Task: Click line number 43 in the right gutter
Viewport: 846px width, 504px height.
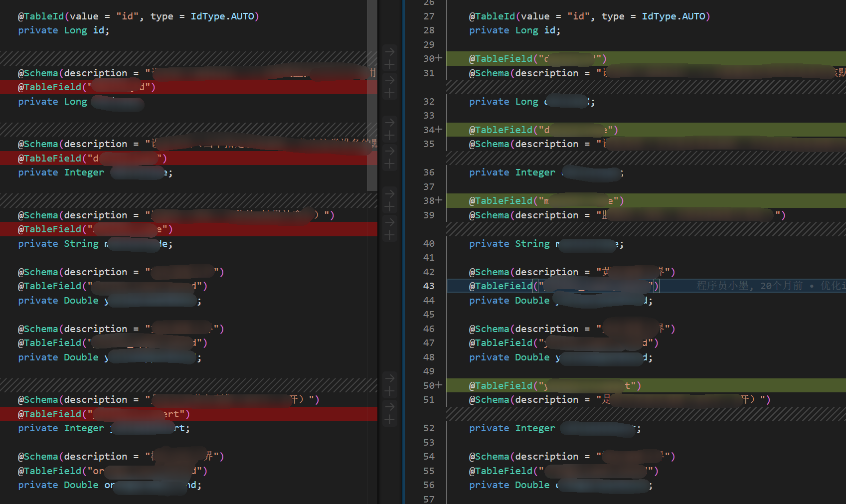Action: click(429, 286)
